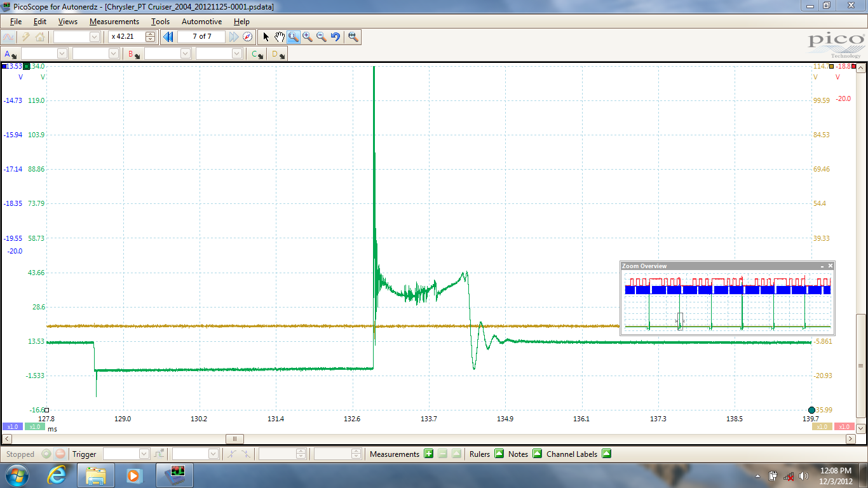
Task: Add a new measurement with the green plus
Action: [429, 454]
